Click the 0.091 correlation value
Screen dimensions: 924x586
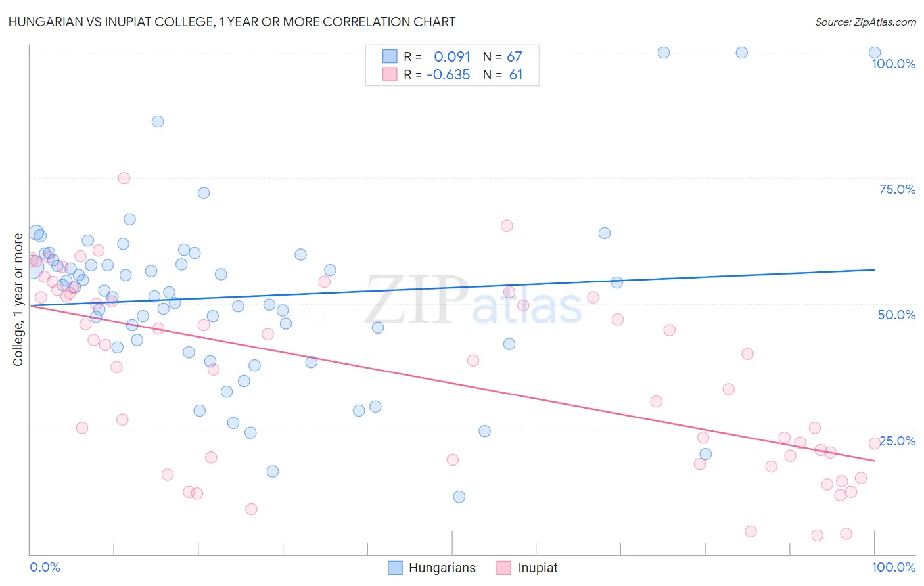452,56
